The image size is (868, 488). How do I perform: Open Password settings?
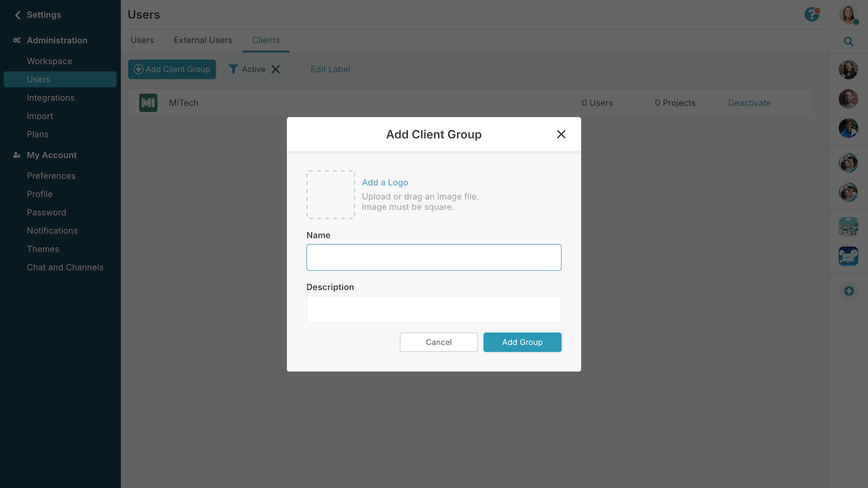pos(46,212)
